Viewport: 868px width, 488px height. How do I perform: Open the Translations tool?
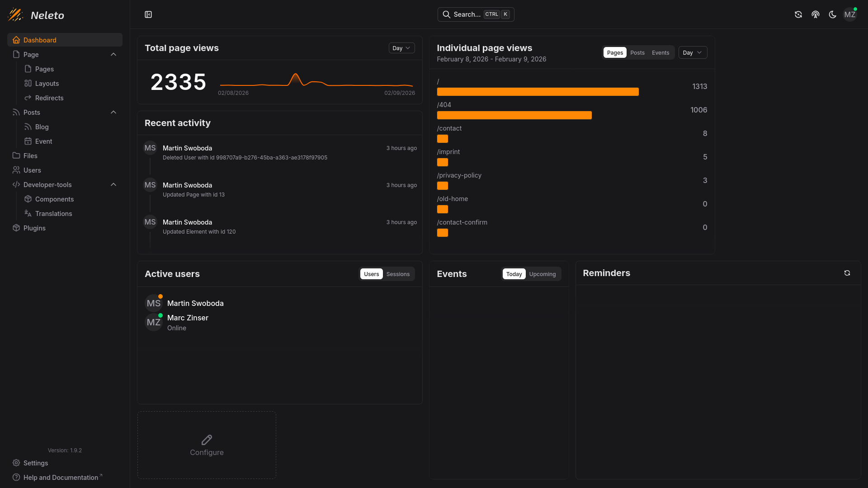(53, 213)
